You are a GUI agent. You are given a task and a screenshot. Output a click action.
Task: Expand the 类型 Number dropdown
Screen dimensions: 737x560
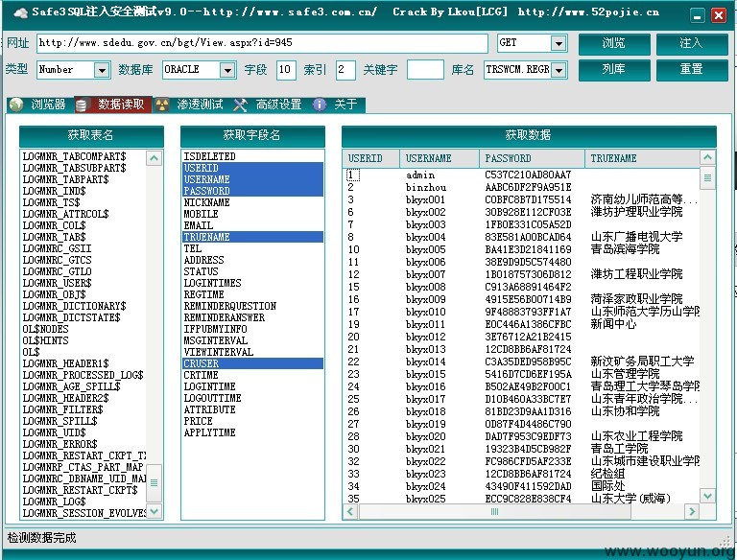102,70
